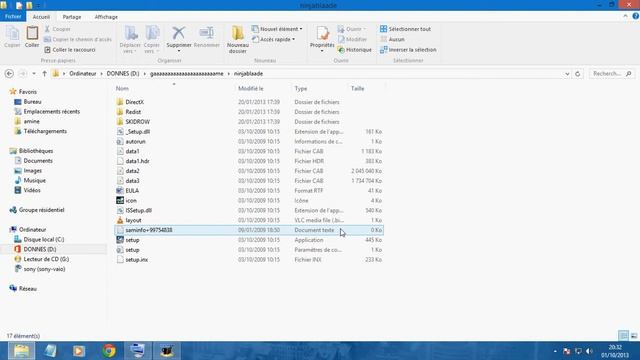Select the DirectX folder
The image size is (640, 360).
(134, 102)
